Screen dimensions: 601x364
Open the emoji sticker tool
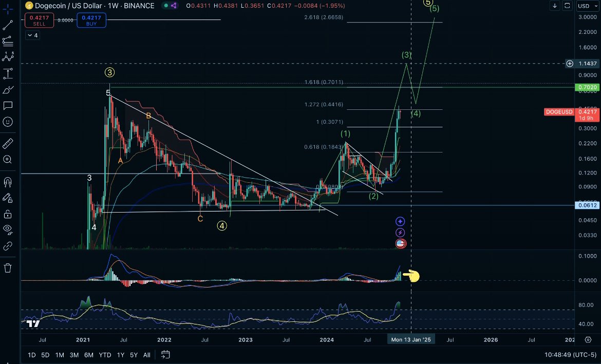[8, 122]
